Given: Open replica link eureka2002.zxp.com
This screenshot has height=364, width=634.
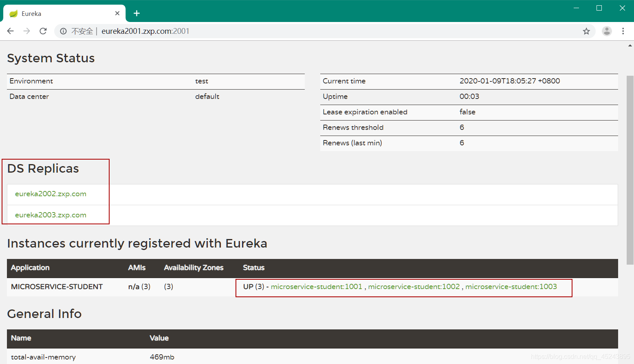Looking at the screenshot, I should (51, 194).
